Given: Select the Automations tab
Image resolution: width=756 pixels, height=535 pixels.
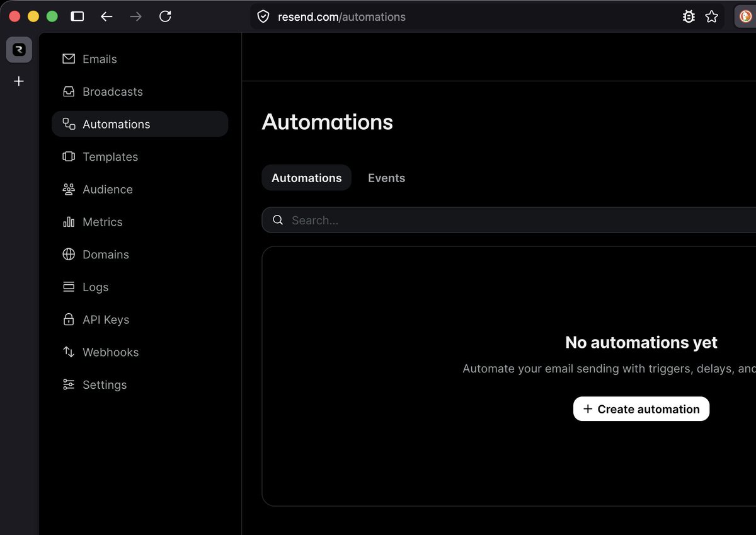Looking at the screenshot, I should click(306, 178).
